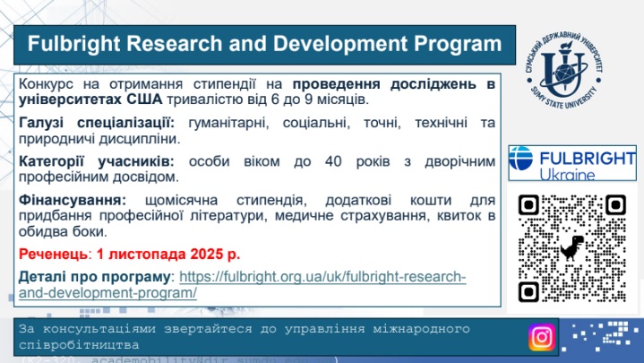Click the footer text 'За консультаціями звертайтеся'
Viewport: 644px width, 363px height.
(135, 329)
